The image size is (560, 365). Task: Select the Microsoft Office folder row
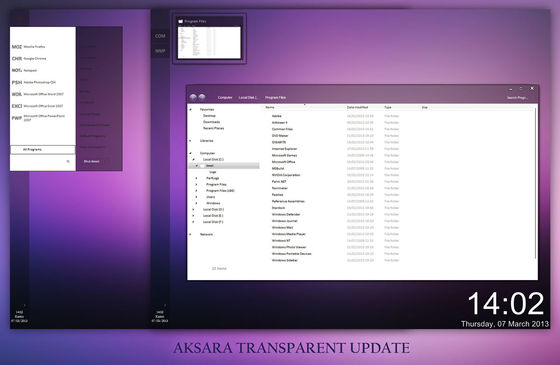tap(284, 162)
